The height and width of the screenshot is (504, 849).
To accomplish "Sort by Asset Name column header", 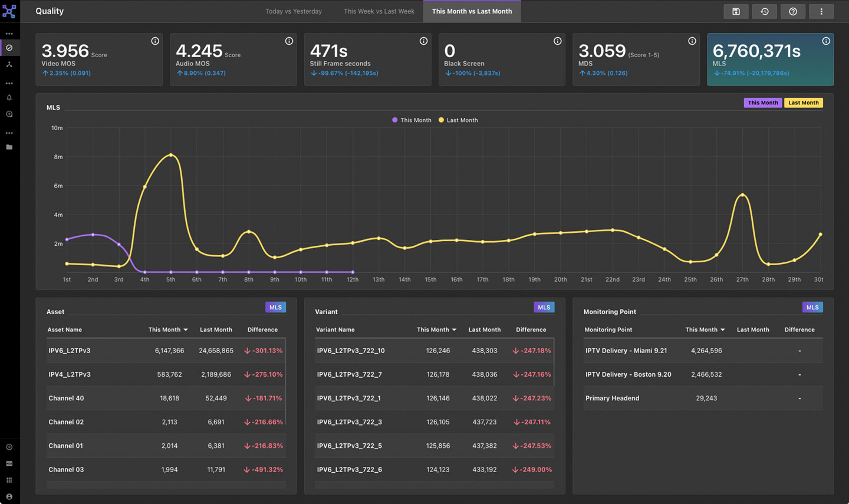I will pyautogui.click(x=65, y=330).
